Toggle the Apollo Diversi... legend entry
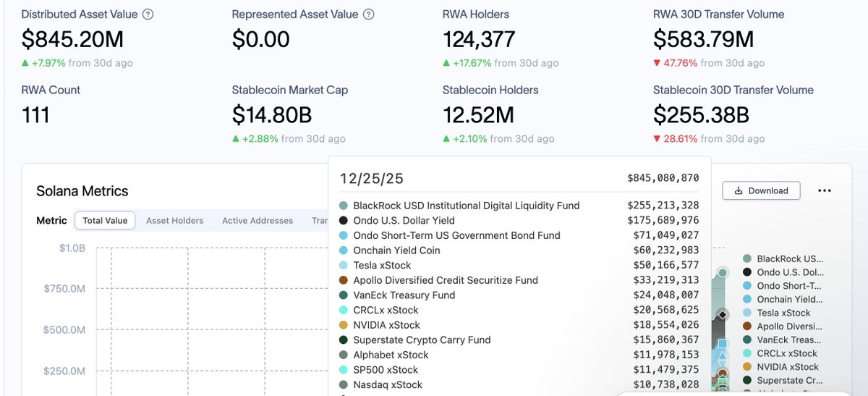This screenshot has height=396, width=868. tap(783, 327)
